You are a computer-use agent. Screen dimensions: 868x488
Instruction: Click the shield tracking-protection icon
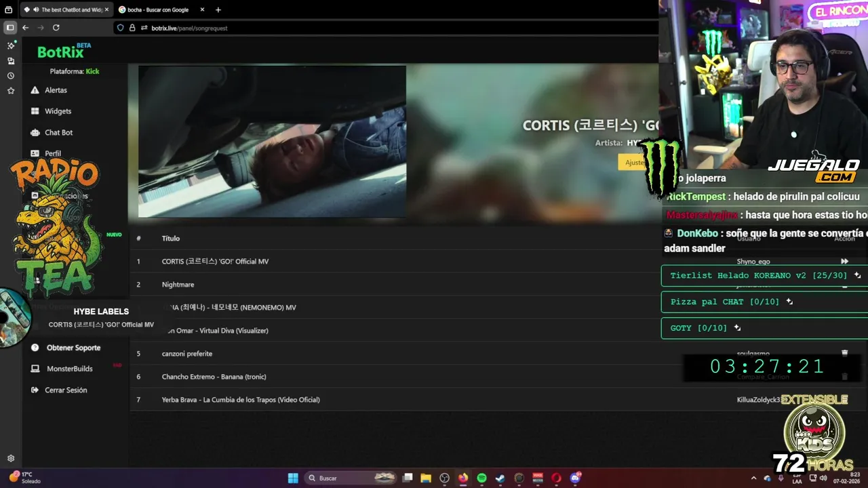click(121, 28)
